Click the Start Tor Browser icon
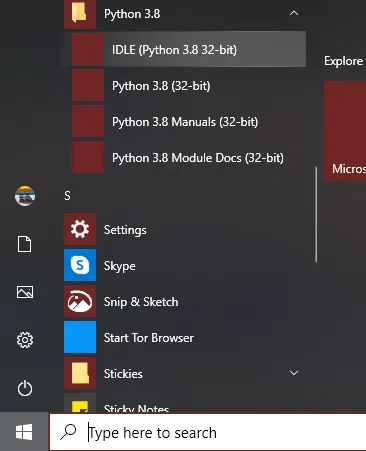Screen dimensions: 366x451 [x=80, y=338]
